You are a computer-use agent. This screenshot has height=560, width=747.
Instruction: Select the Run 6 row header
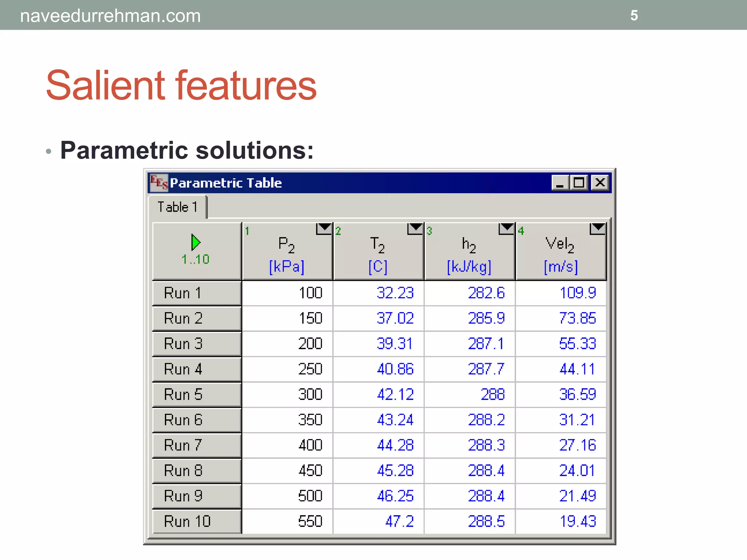[x=197, y=420]
